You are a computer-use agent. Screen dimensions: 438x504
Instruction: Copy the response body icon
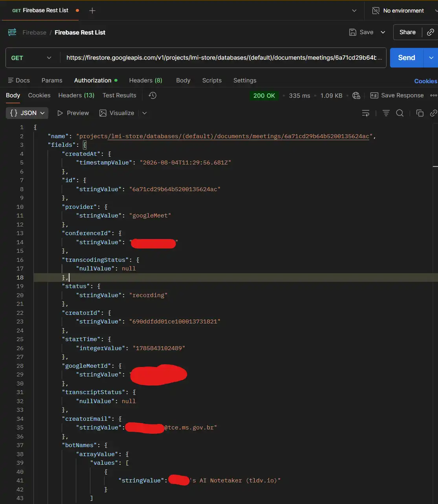click(x=420, y=113)
